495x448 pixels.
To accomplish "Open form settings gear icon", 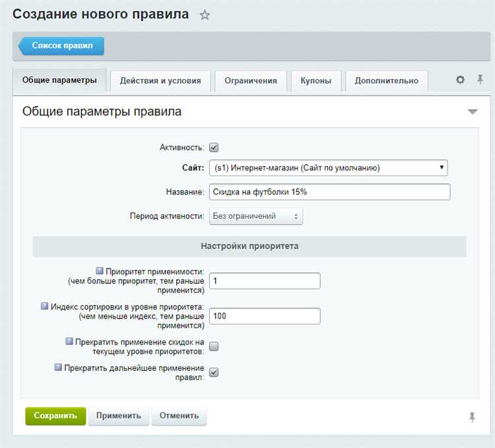I will point(460,79).
